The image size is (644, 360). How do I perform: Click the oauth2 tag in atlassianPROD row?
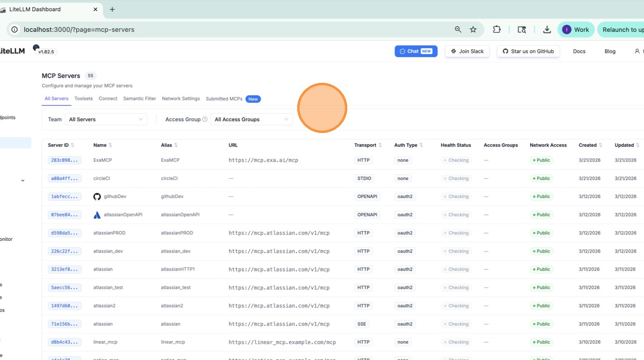click(x=405, y=233)
